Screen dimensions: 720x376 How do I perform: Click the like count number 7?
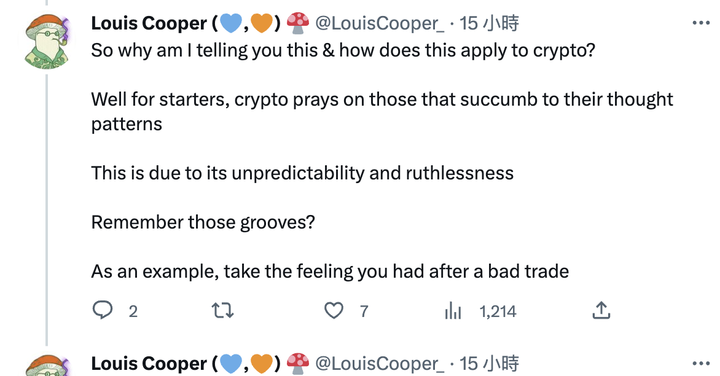tap(364, 312)
